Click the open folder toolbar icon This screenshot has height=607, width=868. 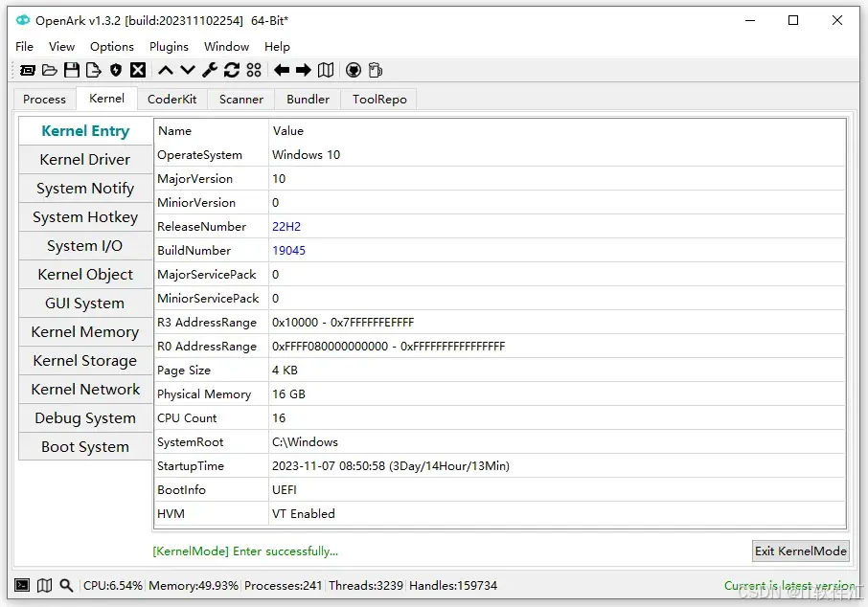[49, 70]
